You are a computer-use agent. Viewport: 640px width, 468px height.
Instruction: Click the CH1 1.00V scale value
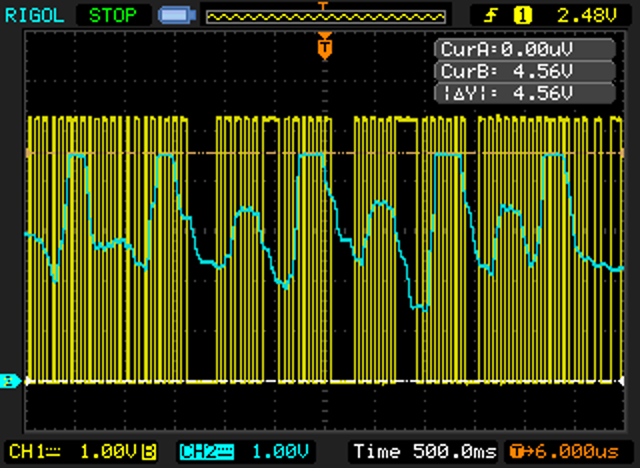click(108, 452)
